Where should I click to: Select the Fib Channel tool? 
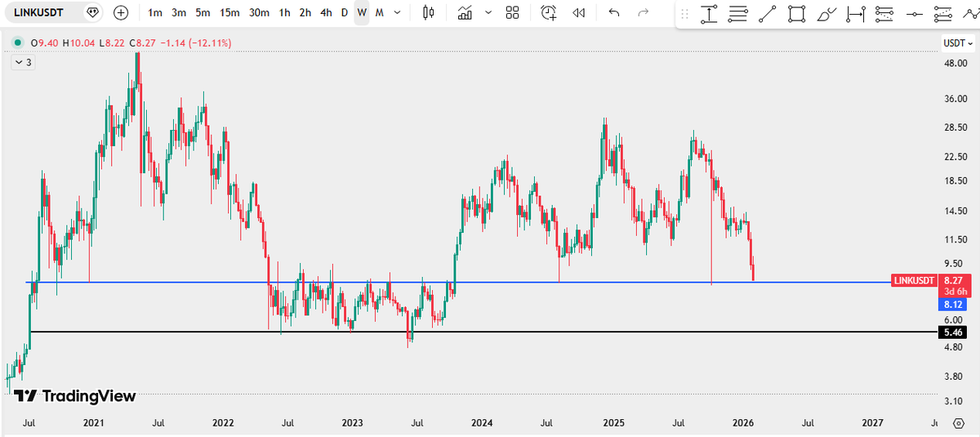pos(942,14)
